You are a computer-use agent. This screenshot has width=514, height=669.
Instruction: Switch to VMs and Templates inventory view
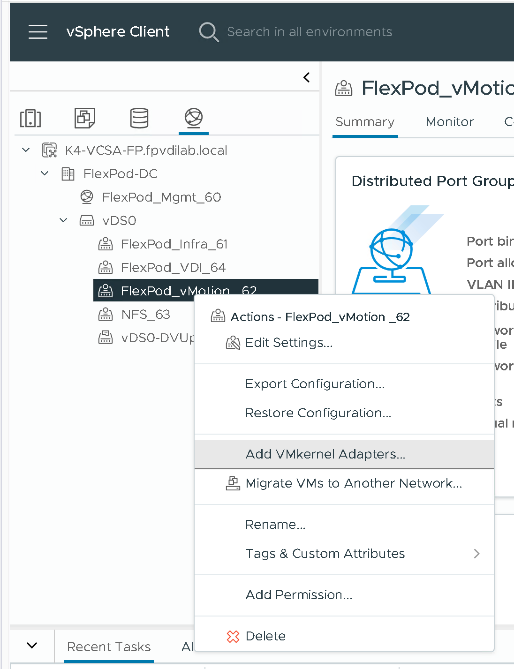click(84, 118)
